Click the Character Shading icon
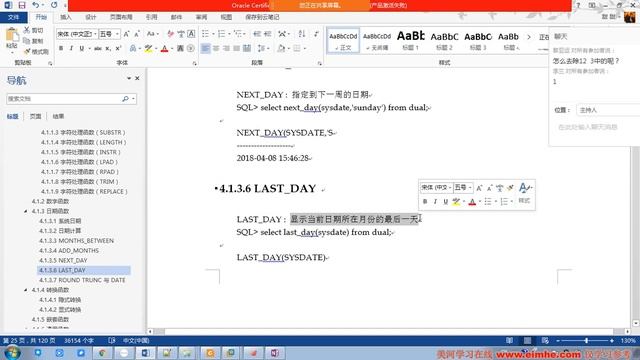640x360 pixels. (x=180, y=48)
